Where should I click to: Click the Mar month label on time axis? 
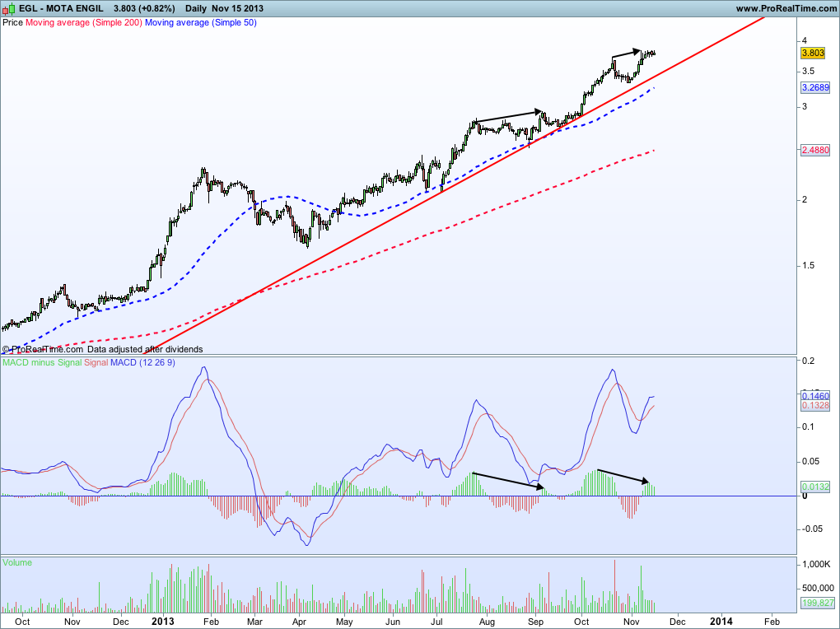254,622
